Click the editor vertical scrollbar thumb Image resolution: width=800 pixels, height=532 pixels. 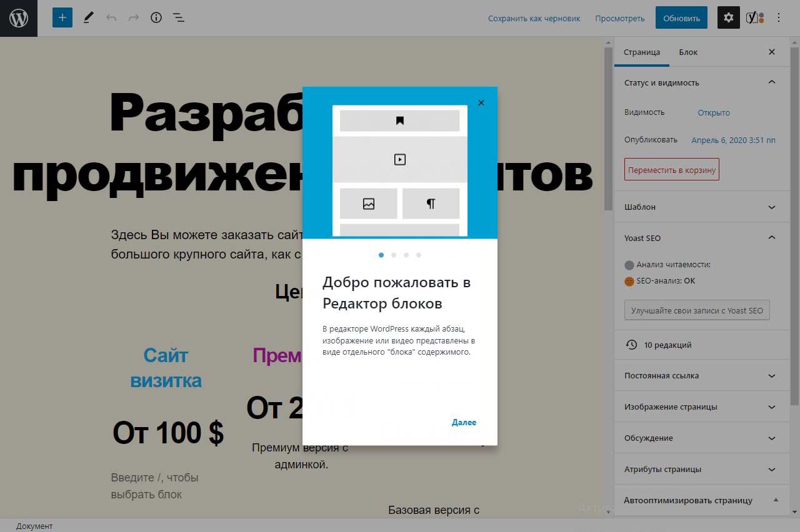pos(608,125)
